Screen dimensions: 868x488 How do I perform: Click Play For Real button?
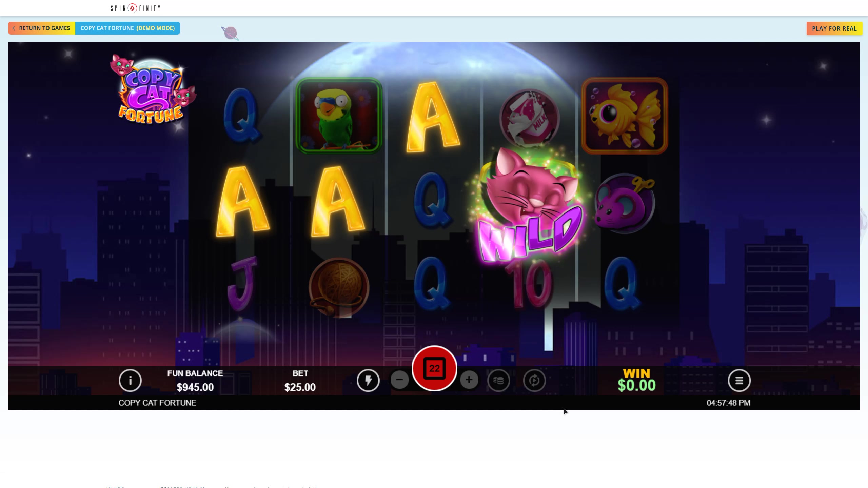click(x=834, y=28)
